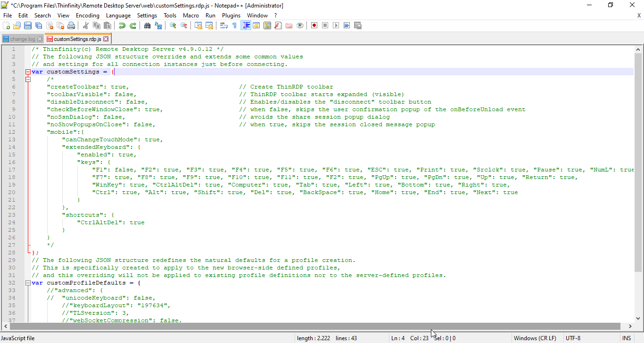Open user defined language dialog icon
The width and height of the screenshot is (644, 343).
(256, 25)
